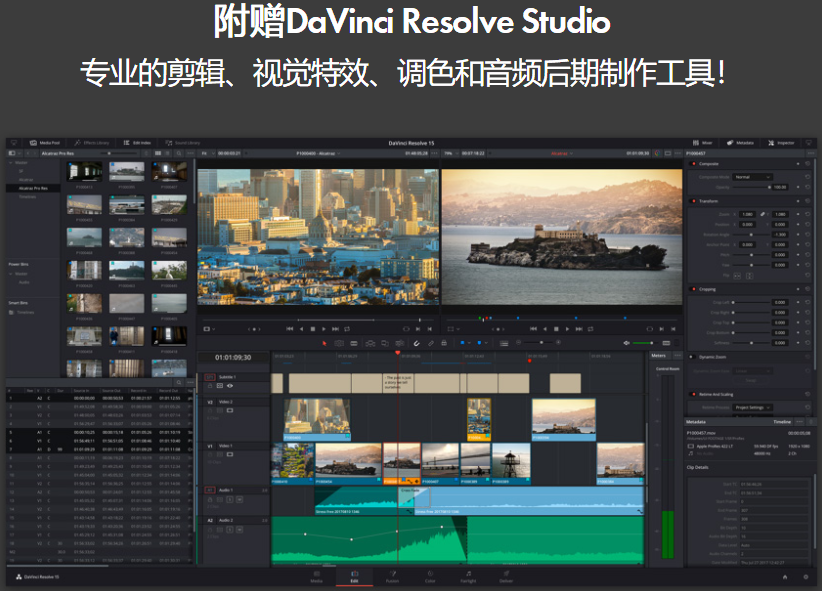Switch to the Fairlight page
The height and width of the screenshot is (591, 822).
point(468,577)
